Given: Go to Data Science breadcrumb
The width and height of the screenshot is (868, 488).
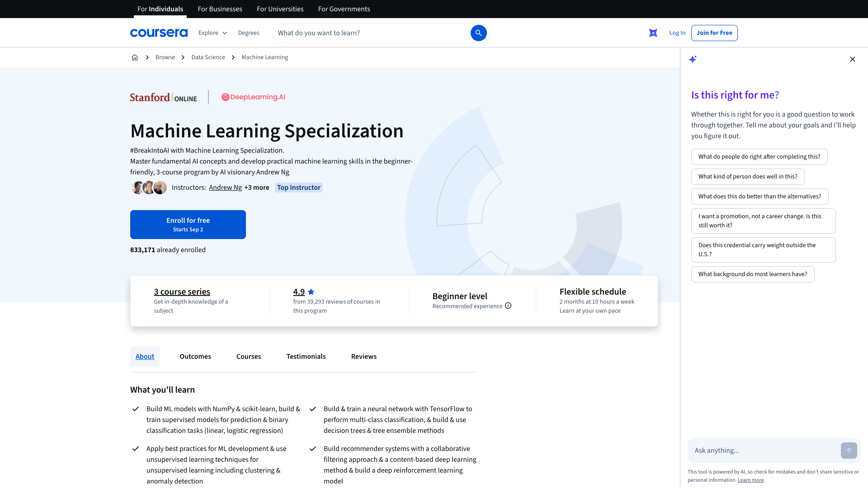Looking at the screenshot, I should 208,57.
